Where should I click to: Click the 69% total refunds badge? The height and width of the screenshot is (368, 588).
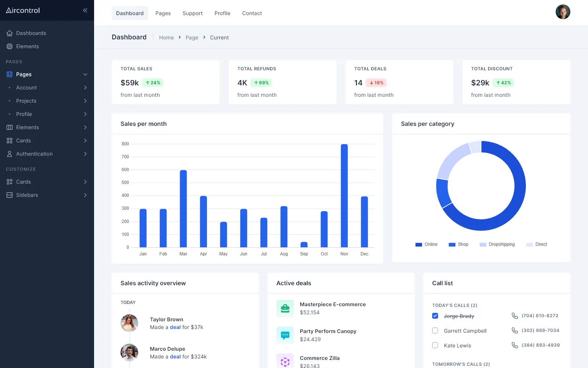(261, 83)
